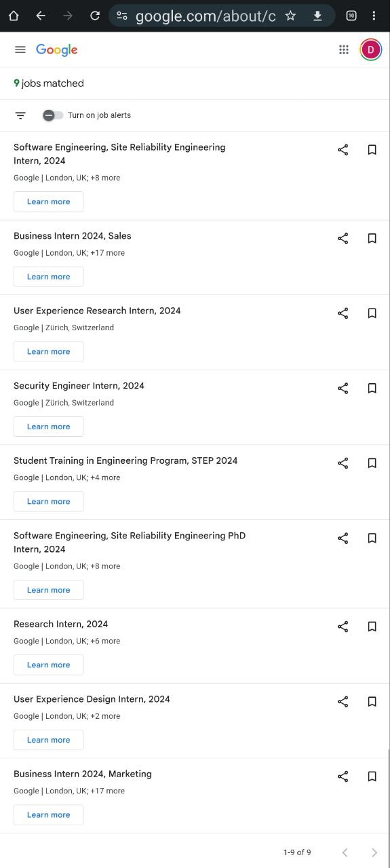The width and height of the screenshot is (390, 868).
Task: Share the Research Intern, 2024 job
Action: [x=343, y=627]
